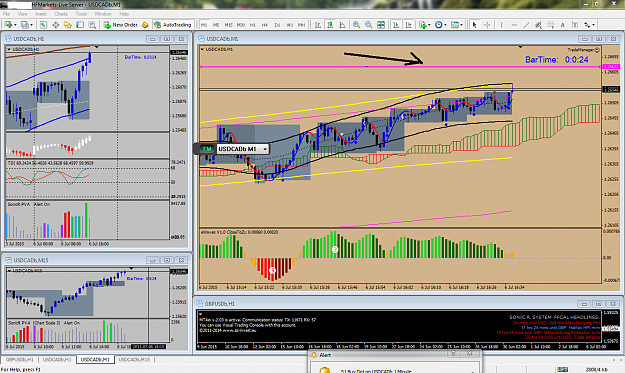Select the Trendline drawing tool
This screenshot has height=373, width=625.
526,25
